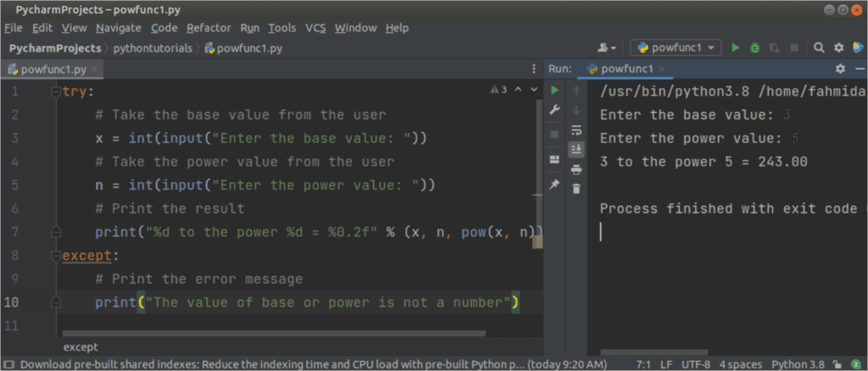
Task: Rerun powfunc1 in the Run panel
Action: coord(554,90)
